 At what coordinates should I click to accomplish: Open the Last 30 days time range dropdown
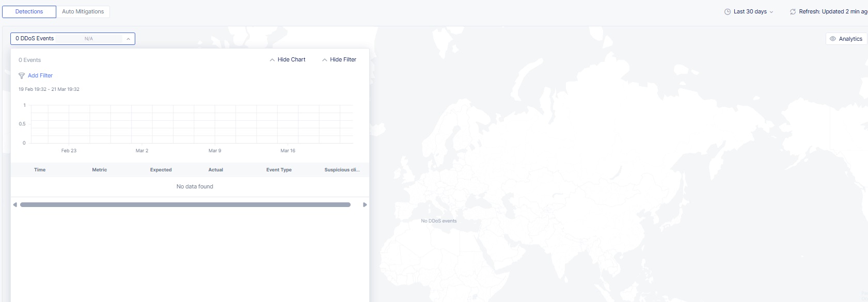pos(750,12)
